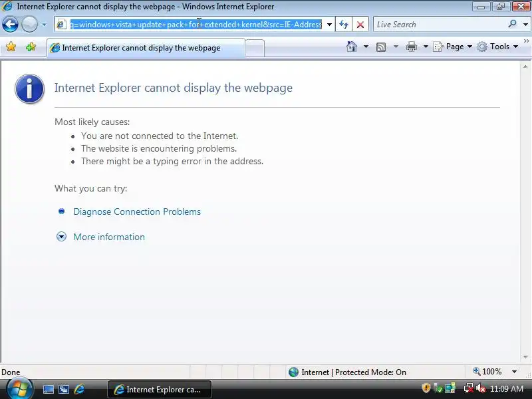Click the green checkmark tray icon
The image size is (532, 399).
(438, 388)
